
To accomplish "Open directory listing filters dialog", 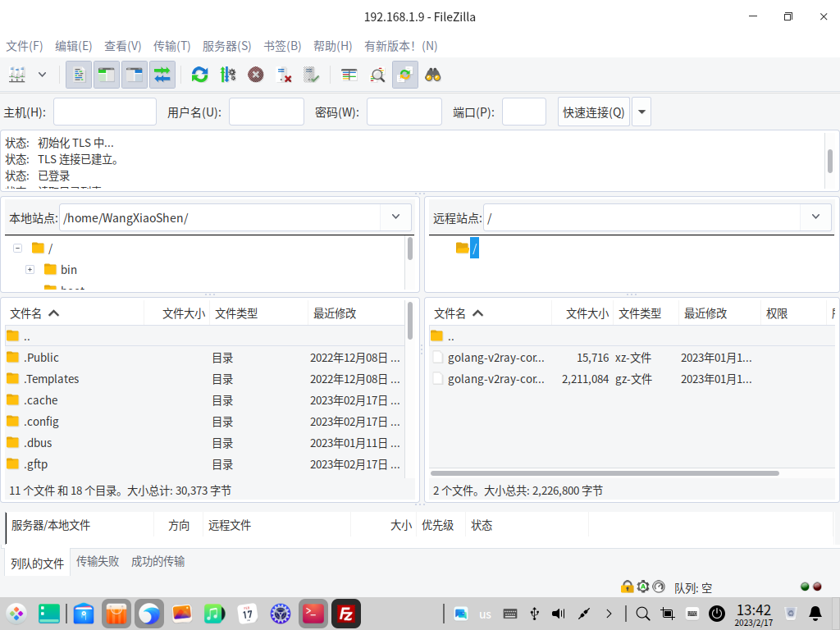I will pyautogui.click(x=349, y=75).
